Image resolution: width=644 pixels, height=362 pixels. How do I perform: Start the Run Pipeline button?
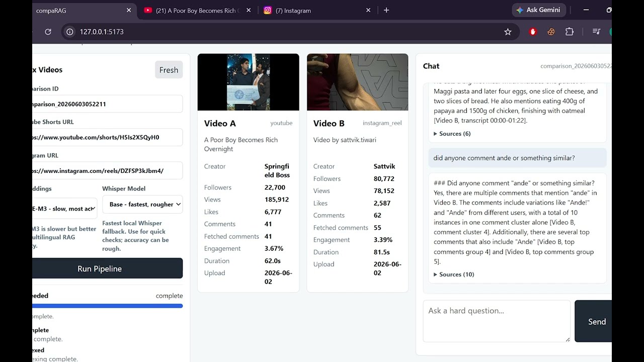tap(107, 268)
